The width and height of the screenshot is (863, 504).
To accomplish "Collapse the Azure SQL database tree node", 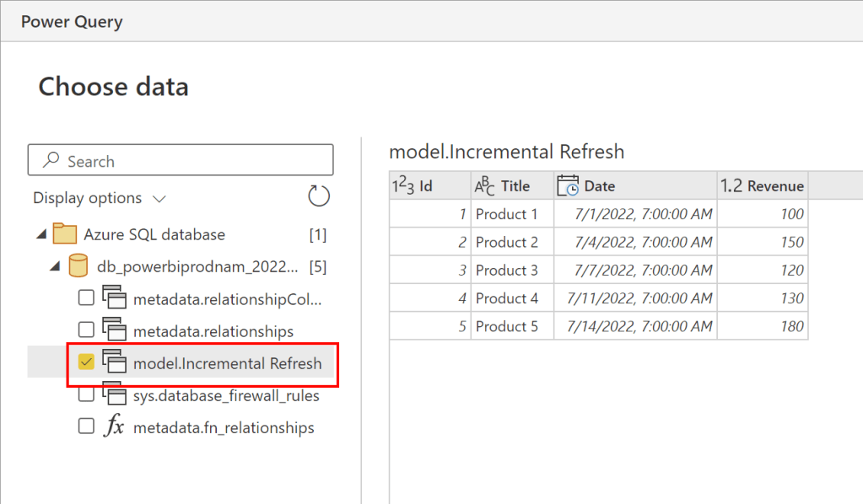I will [40, 235].
